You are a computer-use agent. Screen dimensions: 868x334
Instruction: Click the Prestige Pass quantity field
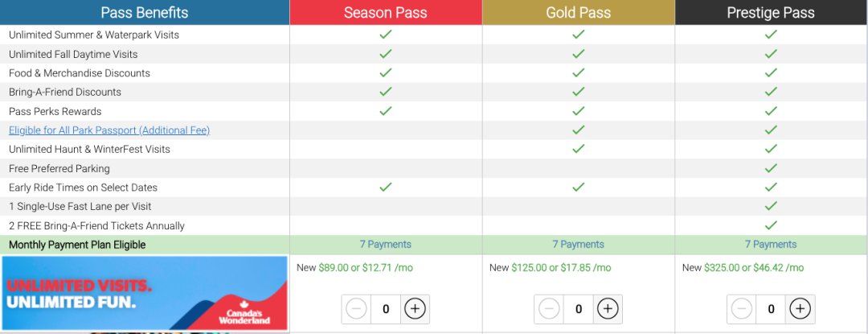tap(771, 309)
